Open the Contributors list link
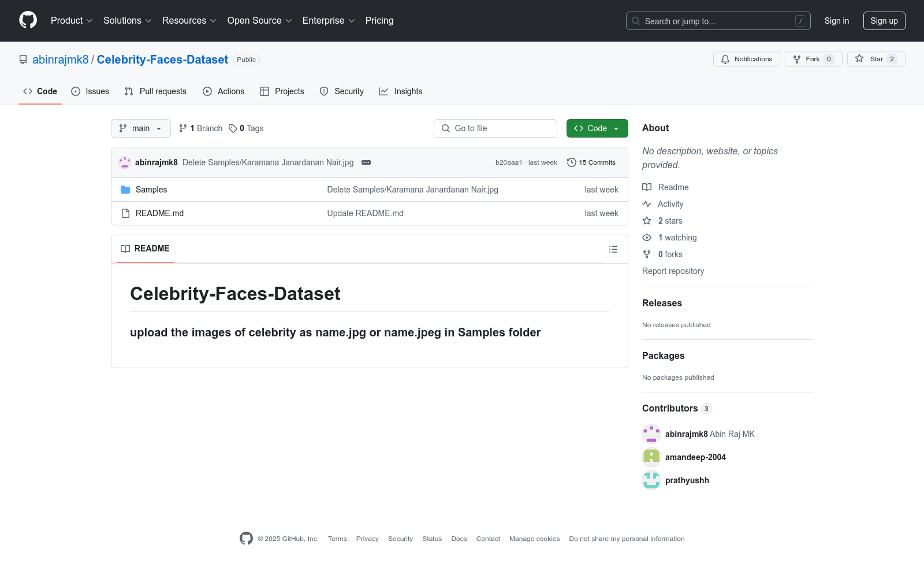 click(677, 408)
